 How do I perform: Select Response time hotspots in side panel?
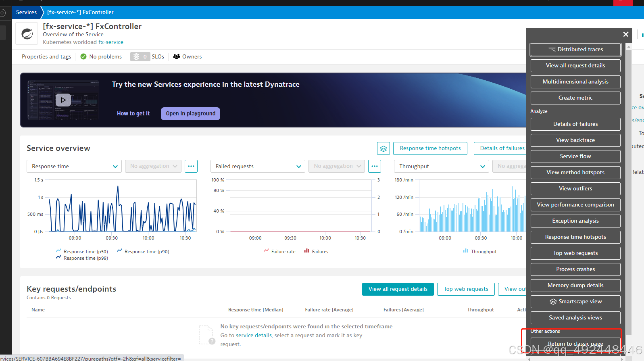[575, 237]
